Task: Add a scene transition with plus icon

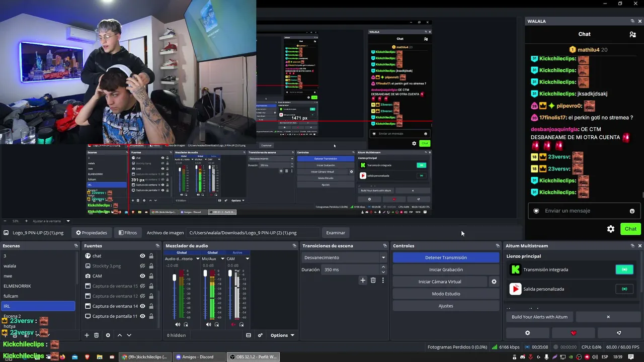Action: tap(363, 281)
